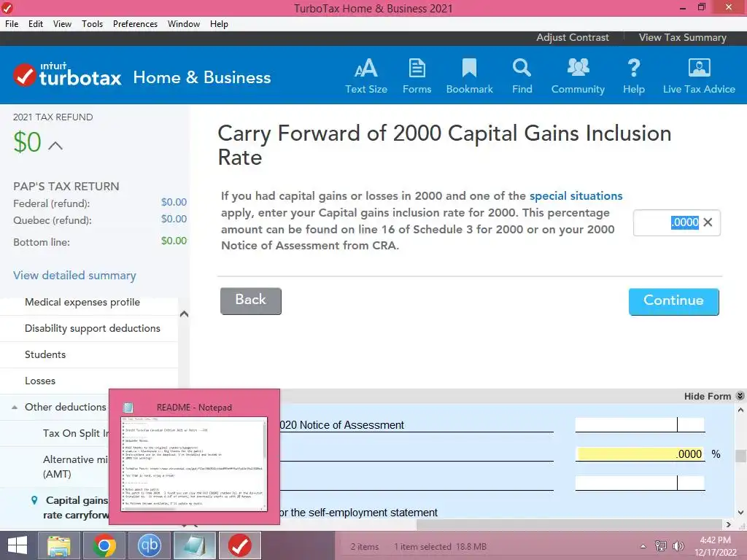Click the network tray icon
The width and height of the screenshot is (747, 560).
tap(660, 546)
